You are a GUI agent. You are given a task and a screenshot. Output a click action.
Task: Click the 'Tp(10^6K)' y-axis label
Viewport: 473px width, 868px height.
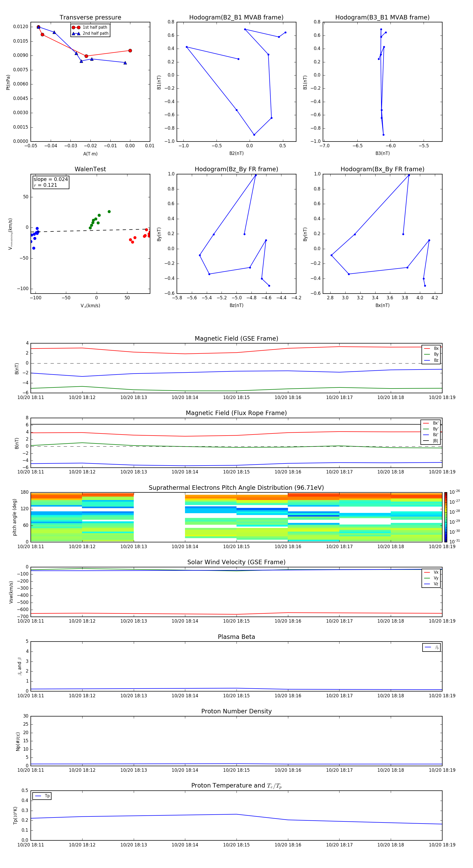pyautogui.click(x=15, y=815)
